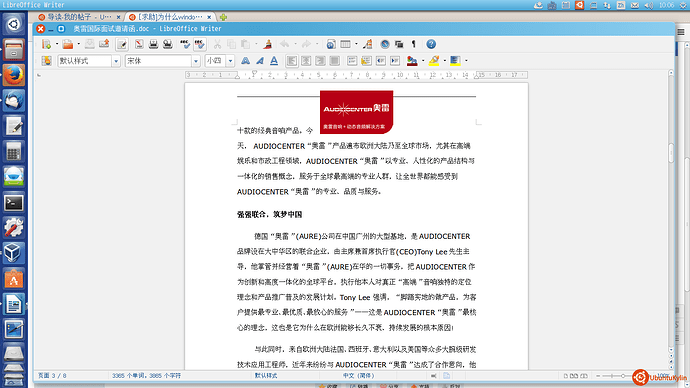
Task: Click the Insert Table icon
Action: tap(345, 44)
